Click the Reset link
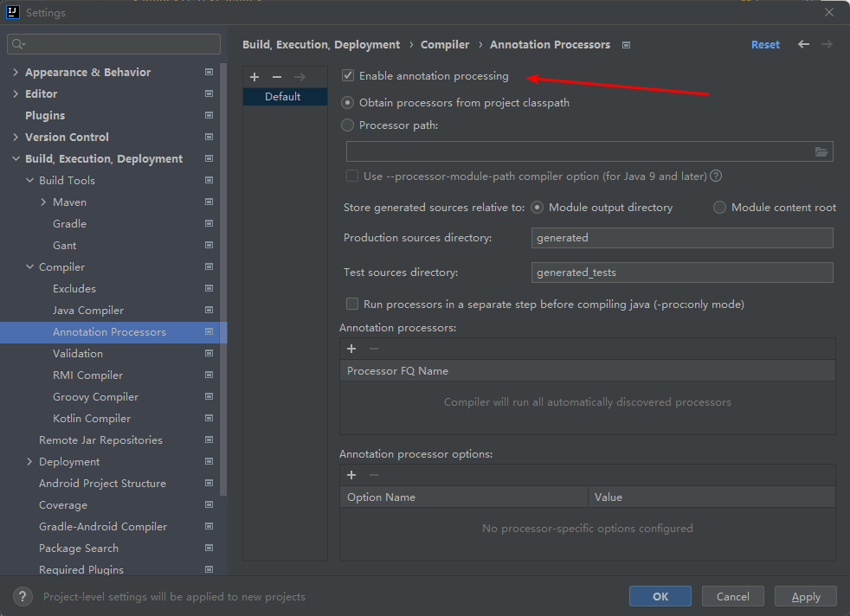The image size is (850, 616). click(765, 45)
